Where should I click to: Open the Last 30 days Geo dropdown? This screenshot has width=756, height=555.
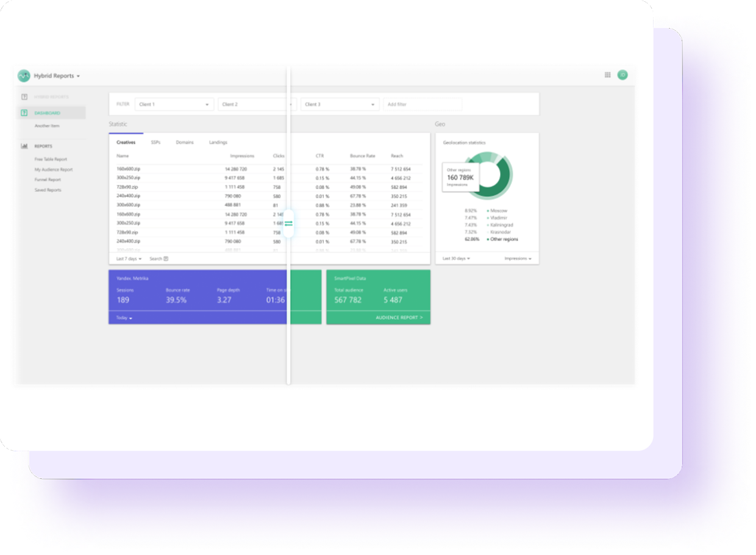[x=456, y=259]
